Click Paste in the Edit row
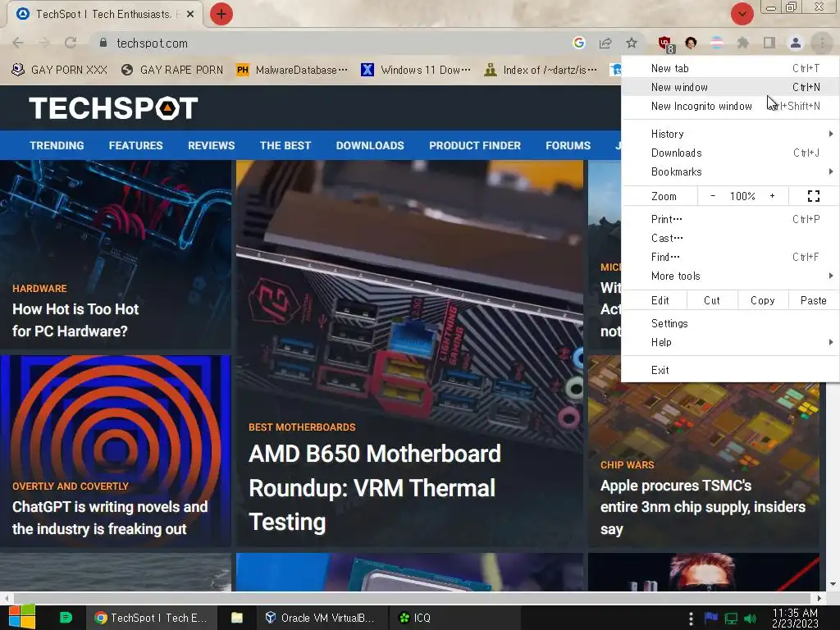This screenshot has height=630, width=840. pos(813,300)
